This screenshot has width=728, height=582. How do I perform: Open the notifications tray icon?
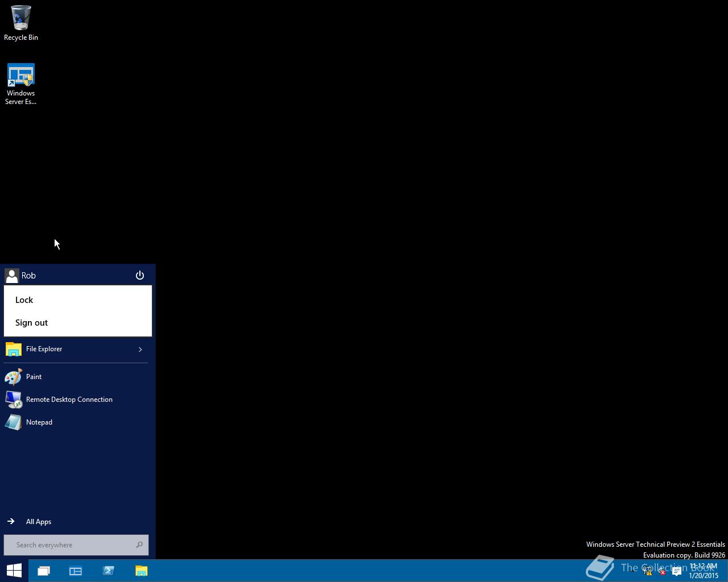pos(676,571)
